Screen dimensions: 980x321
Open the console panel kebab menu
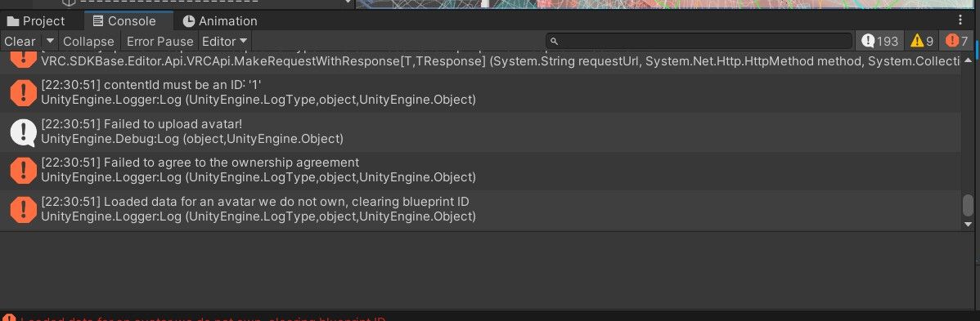tap(960, 20)
